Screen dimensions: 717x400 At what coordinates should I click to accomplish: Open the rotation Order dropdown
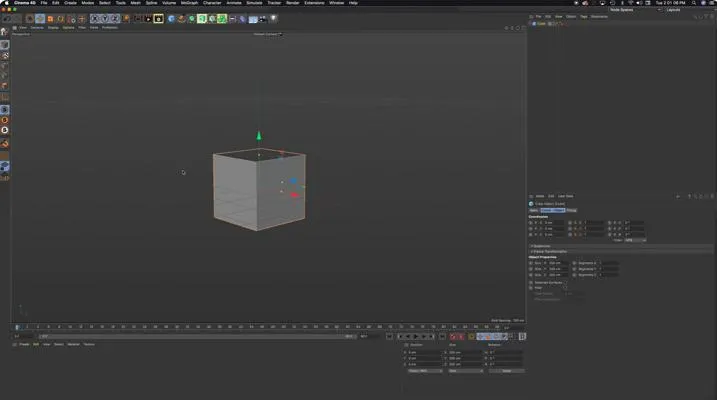click(636, 240)
